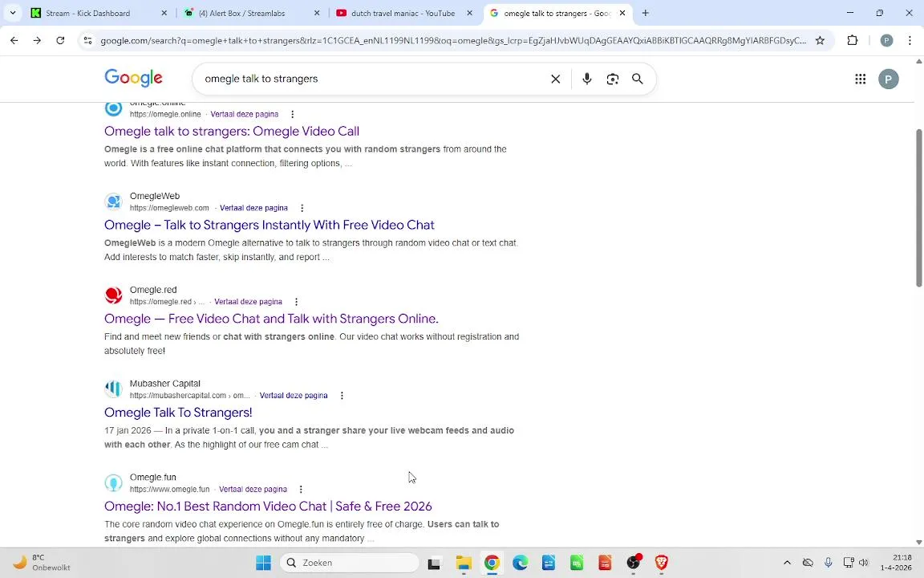Click the Omegle.red site favicon
This screenshot has width=924, height=578.
(113, 295)
